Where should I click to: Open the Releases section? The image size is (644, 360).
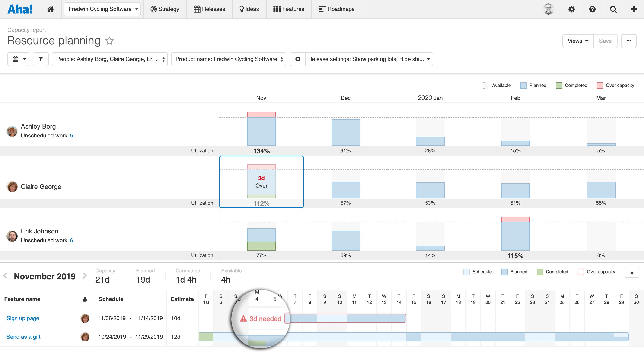click(x=210, y=9)
